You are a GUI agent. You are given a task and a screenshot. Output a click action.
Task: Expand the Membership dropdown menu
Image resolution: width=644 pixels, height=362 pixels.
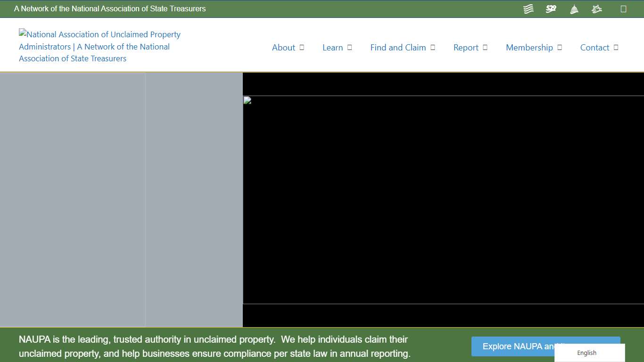pyautogui.click(x=560, y=47)
